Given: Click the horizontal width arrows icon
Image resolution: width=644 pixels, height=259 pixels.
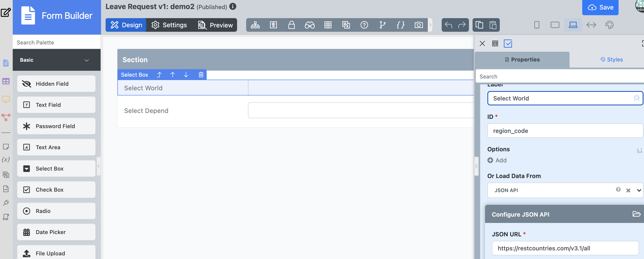Looking at the screenshot, I should pos(591,25).
